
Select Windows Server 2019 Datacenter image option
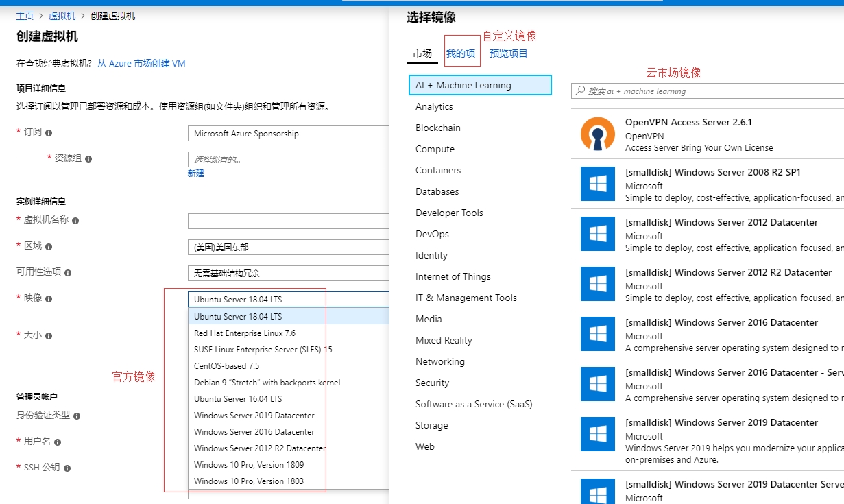click(x=254, y=416)
